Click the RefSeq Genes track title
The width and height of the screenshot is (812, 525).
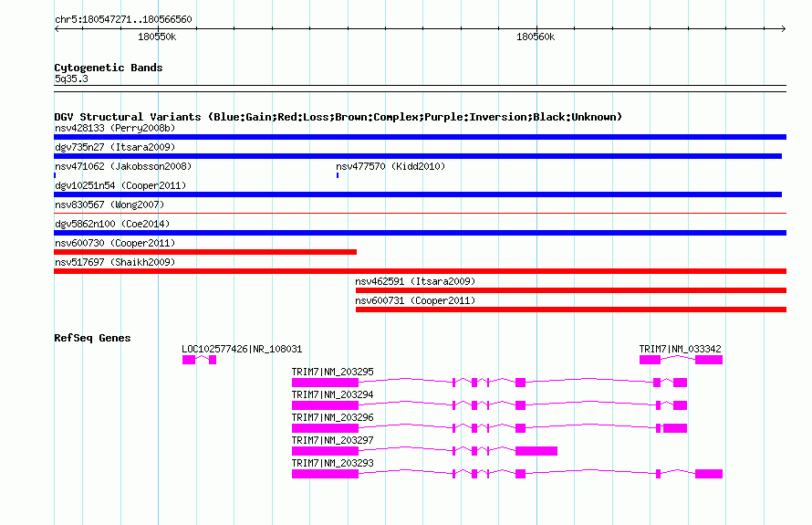pyautogui.click(x=92, y=338)
